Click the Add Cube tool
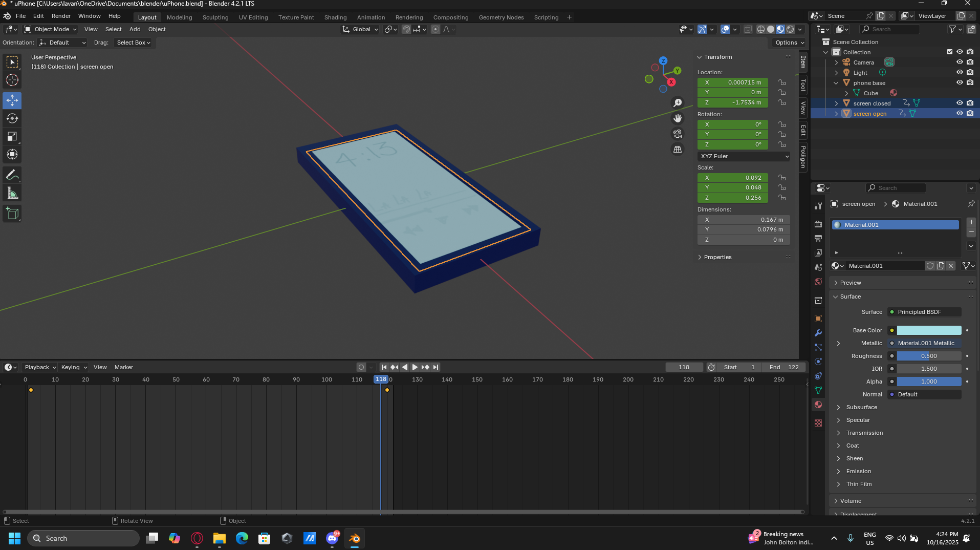Screen dimensions: 980x550 (x=12, y=214)
